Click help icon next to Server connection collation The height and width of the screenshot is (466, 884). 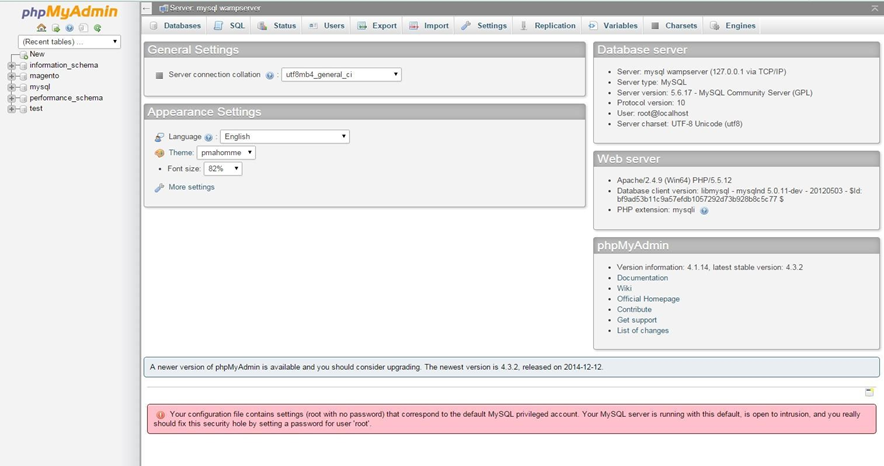pyautogui.click(x=270, y=75)
